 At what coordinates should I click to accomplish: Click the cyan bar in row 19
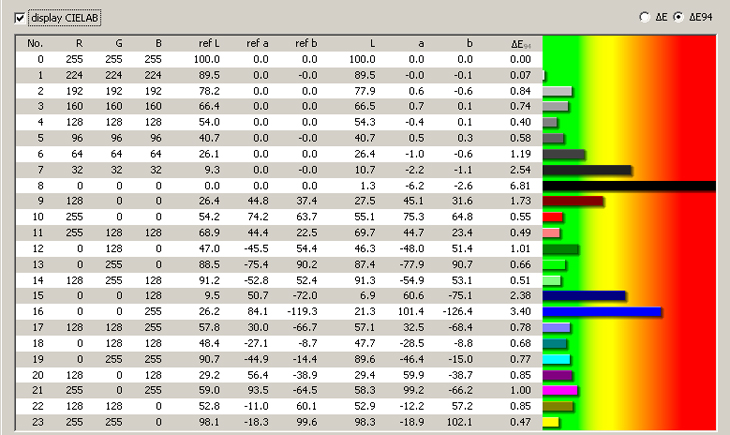(556, 359)
